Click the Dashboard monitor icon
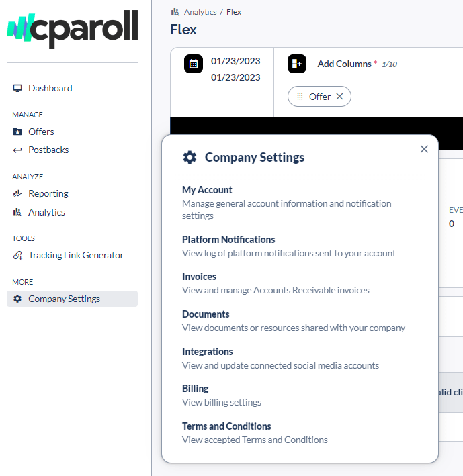 click(x=17, y=88)
